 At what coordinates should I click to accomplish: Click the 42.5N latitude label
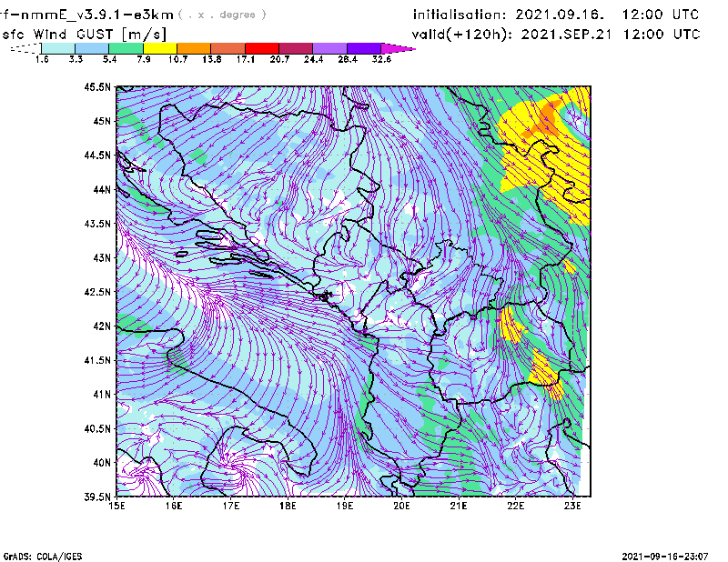pyautogui.click(x=97, y=292)
